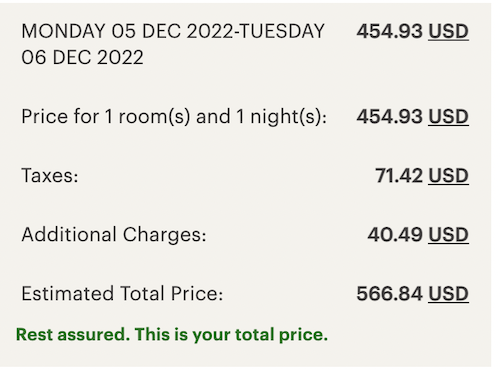Click 'This is your total price.' green text
The width and height of the screenshot is (500, 369).
coord(231,334)
